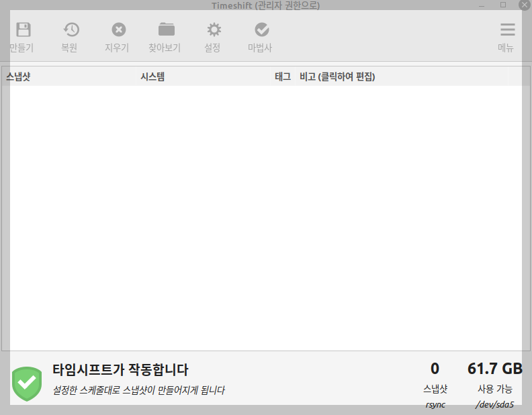Image resolution: width=532 pixels, height=415 pixels.
Task: Open 설정 (Settings) gear icon
Action: (x=214, y=30)
